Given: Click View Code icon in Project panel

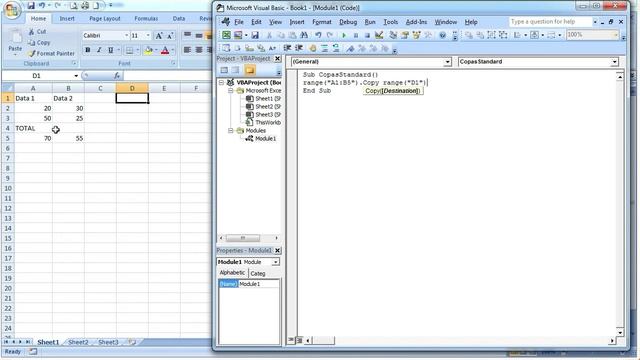Looking at the screenshot, I should pyautogui.click(x=224, y=70).
